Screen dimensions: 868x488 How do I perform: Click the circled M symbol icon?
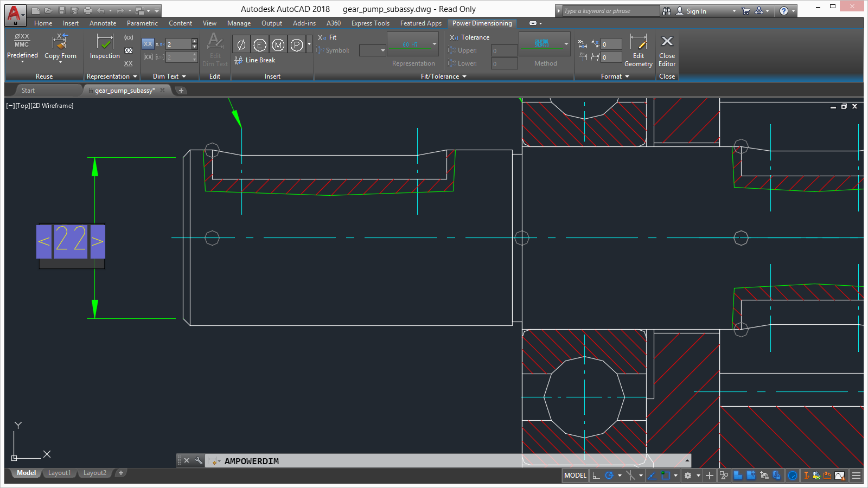278,45
